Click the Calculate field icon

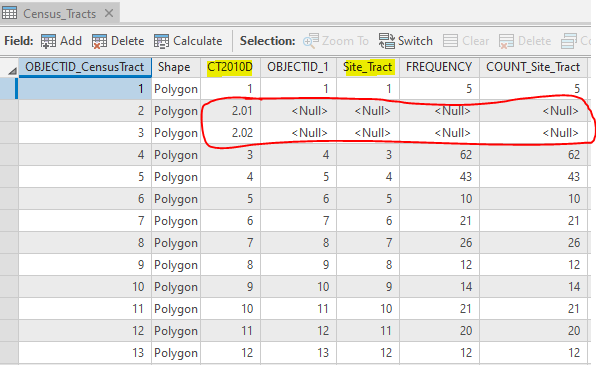pos(161,41)
